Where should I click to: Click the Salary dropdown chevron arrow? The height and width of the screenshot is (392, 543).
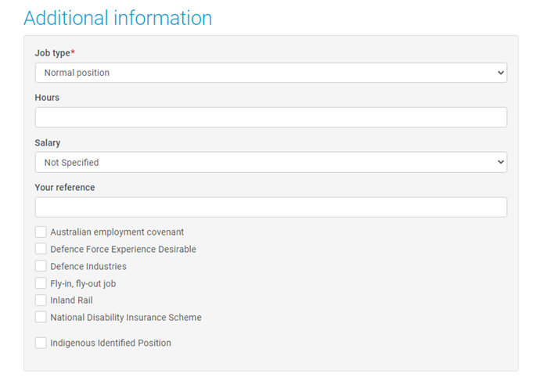pyautogui.click(x=501, y=162)
